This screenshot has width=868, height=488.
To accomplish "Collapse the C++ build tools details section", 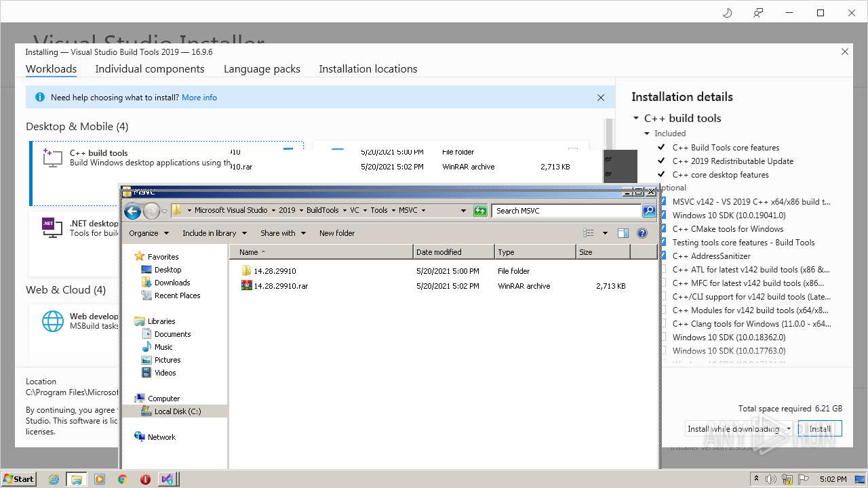I will click(x=636, y=118).
